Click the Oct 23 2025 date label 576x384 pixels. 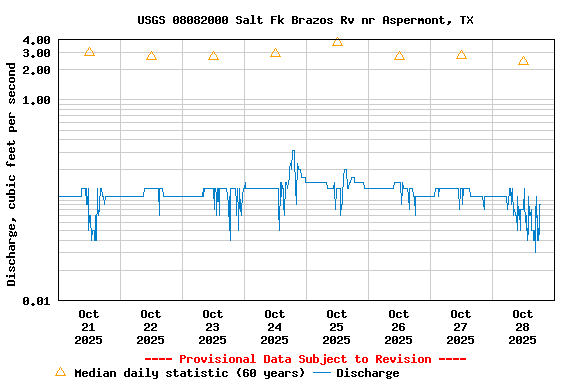point(213,327)
